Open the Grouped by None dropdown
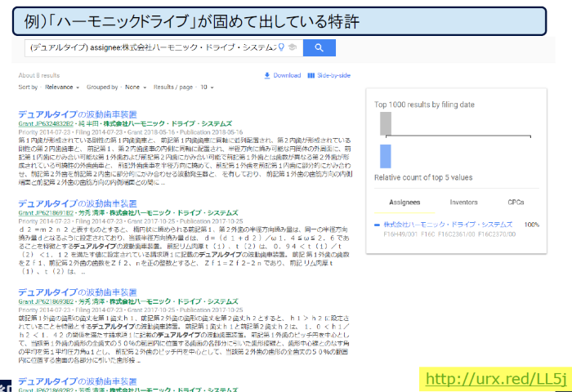Viewport: 572px width, 392px height. point(136,87)
